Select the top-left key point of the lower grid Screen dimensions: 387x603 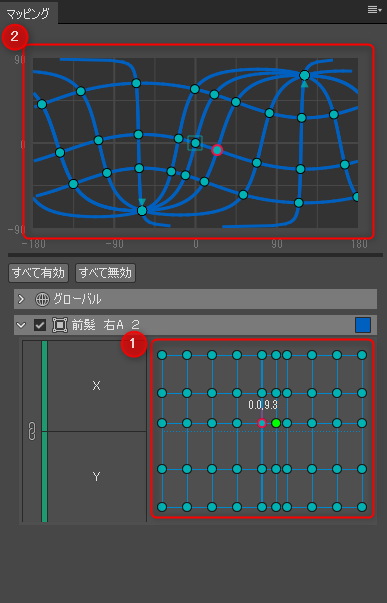(162, 355)
